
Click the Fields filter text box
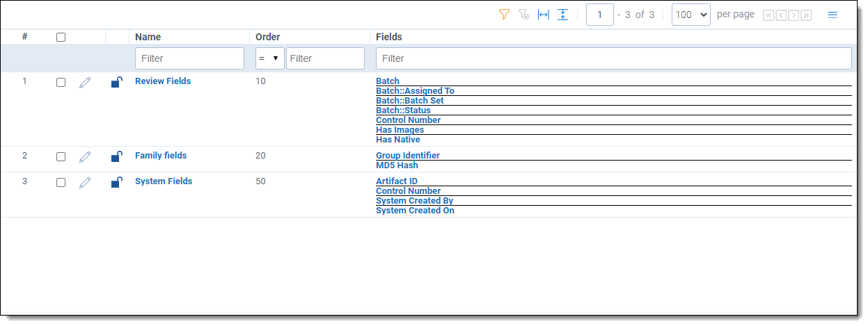pos(613,58)
